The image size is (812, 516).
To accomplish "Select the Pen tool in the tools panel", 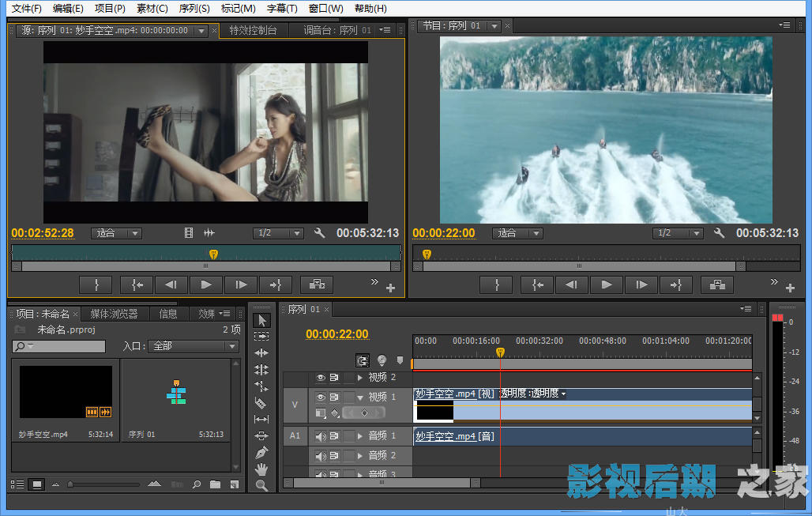I will coord(262,453).
